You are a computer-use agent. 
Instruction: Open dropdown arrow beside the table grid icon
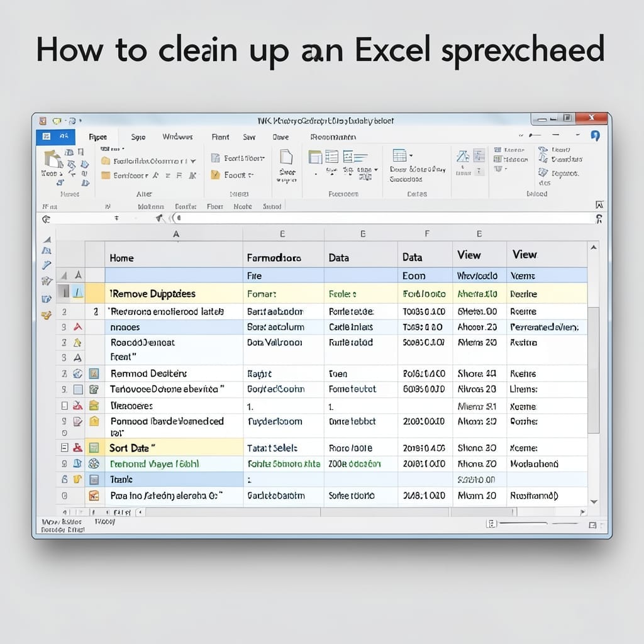411,156
